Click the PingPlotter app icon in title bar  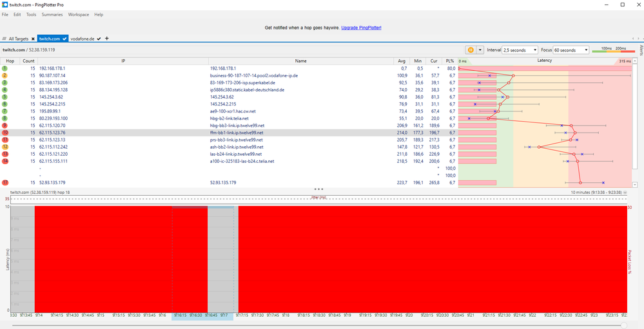[x=5, y=5]
